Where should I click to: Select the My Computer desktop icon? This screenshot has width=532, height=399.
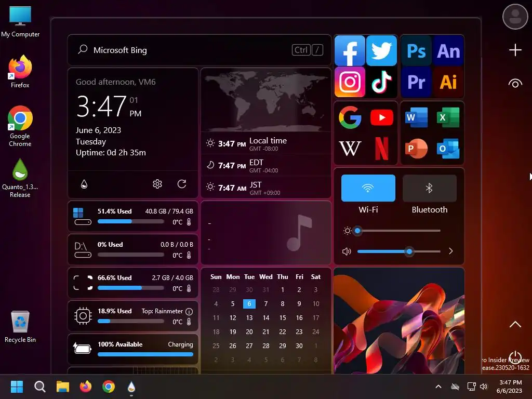point(20,21)
